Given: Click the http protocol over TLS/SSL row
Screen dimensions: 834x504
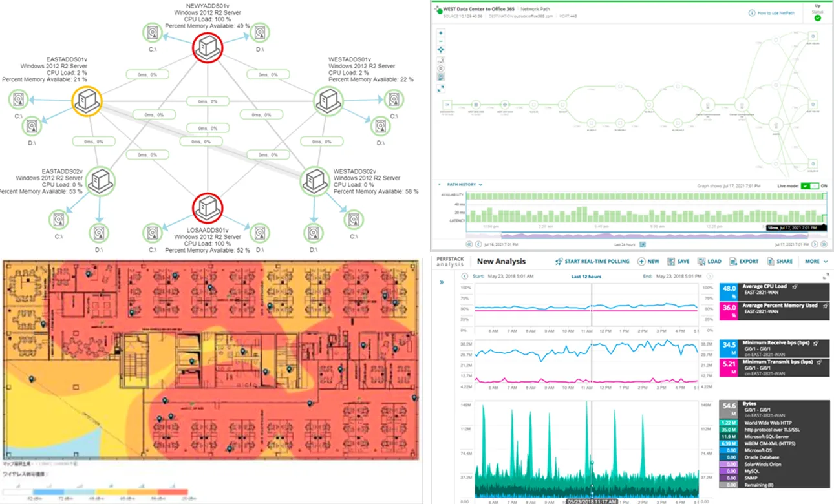Looking at the screenshot, I should (775, 430).
